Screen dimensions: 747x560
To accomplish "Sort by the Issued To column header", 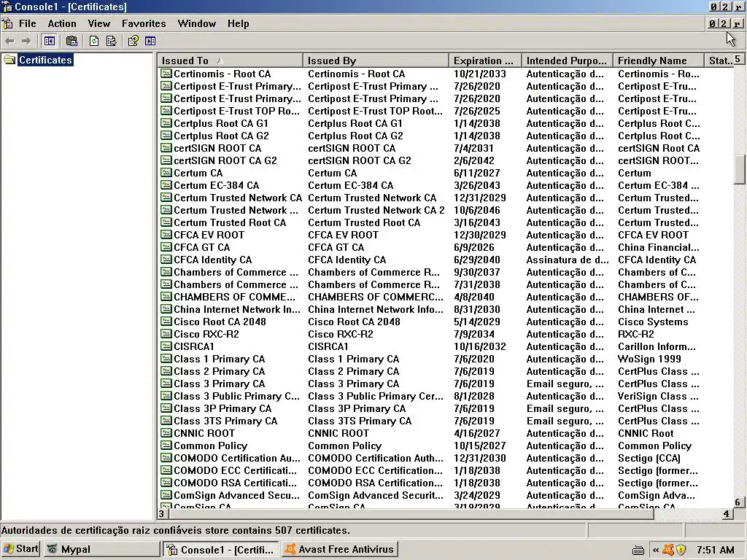I will tap(230, 61).
